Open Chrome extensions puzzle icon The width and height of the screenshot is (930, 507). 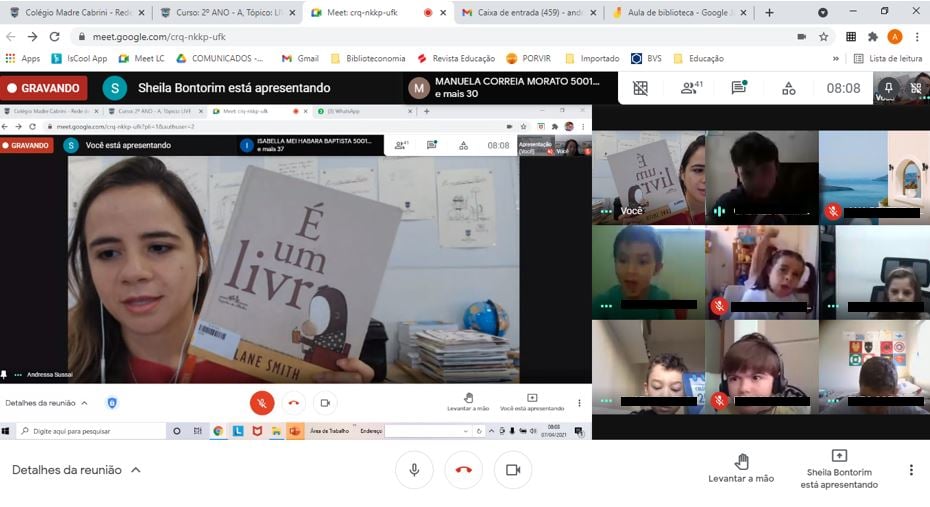click(x=872, y=37)
